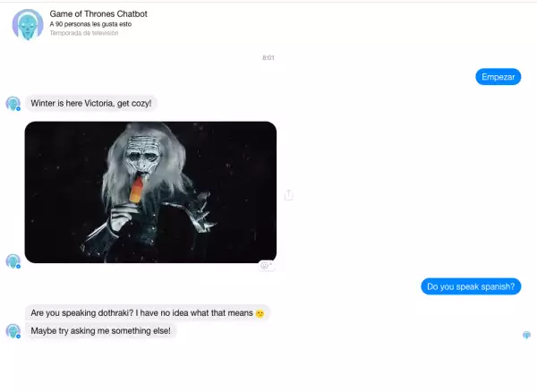Click the sad emoji in the dothraki message
Viewport: 537px width, 392px height.
click(x=260, y=313)
